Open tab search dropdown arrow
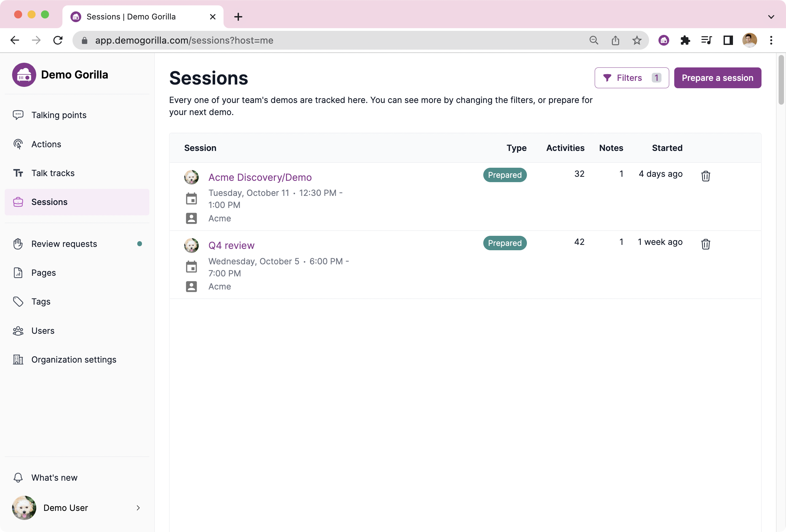Image resolution: width=786 pixels, height=532 pixels. pyautogui.click(x=771, y=16)
